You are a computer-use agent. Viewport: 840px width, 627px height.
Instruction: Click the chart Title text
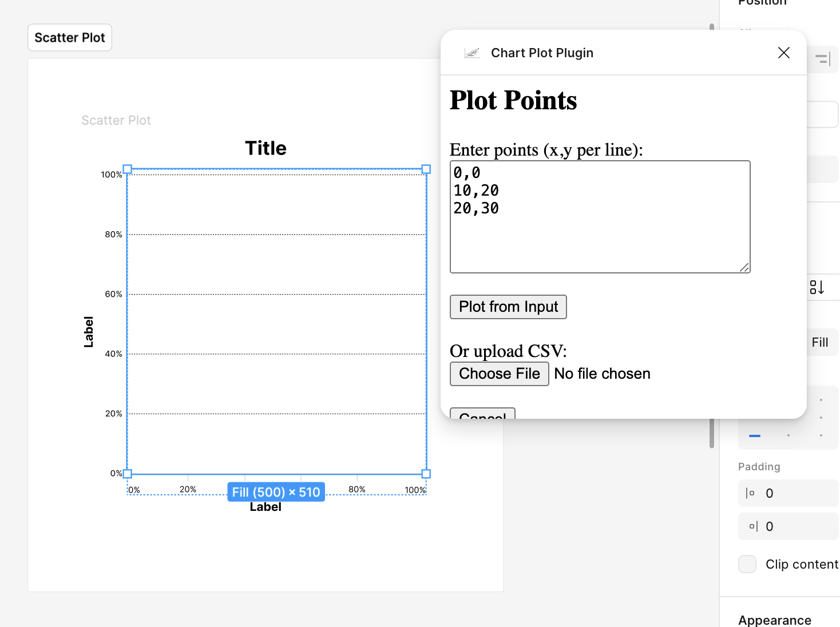click(x=266, y=148)
